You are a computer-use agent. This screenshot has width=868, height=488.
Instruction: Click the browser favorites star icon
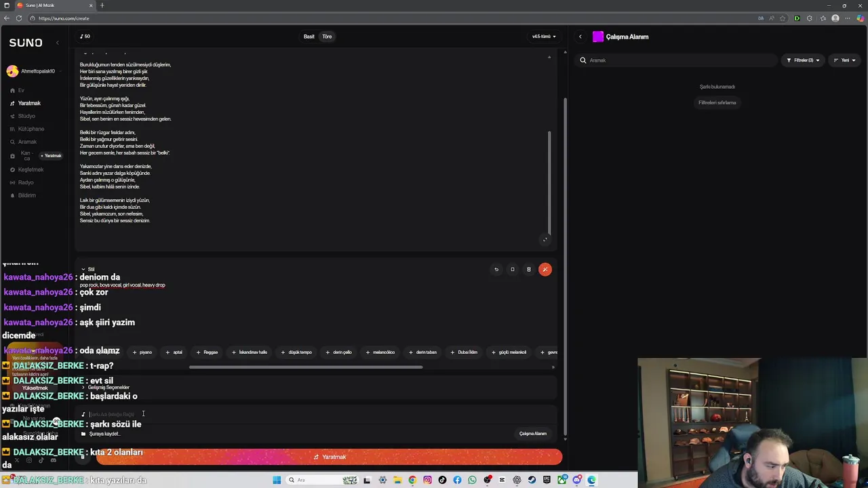(x=783, y=18)
